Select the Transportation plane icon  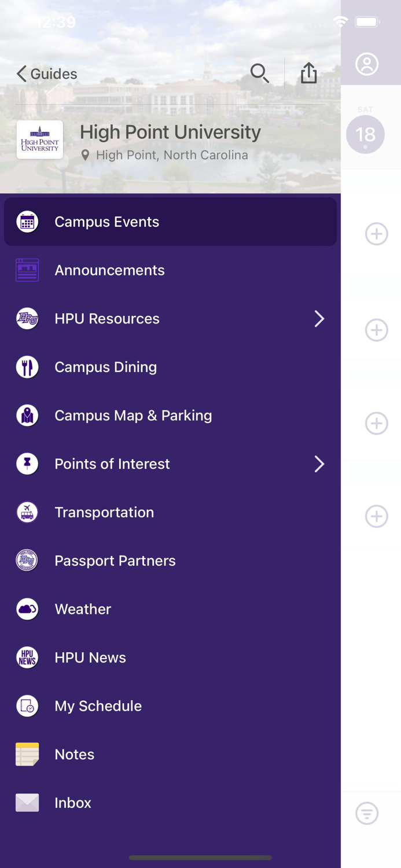coord(27,512)
